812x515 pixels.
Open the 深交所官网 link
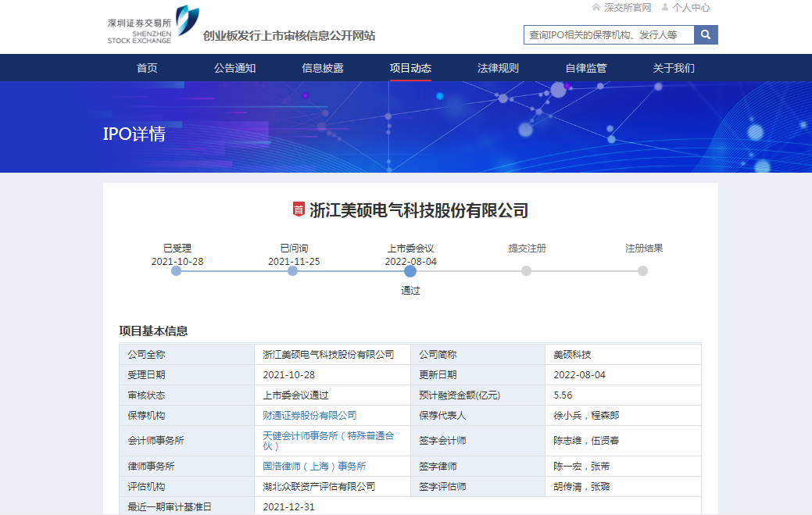click(628, 8)
